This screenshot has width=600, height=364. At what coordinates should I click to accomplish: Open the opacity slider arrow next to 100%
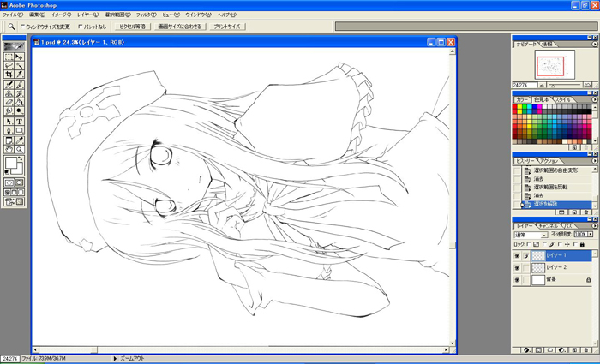click(x=591, y=234)
